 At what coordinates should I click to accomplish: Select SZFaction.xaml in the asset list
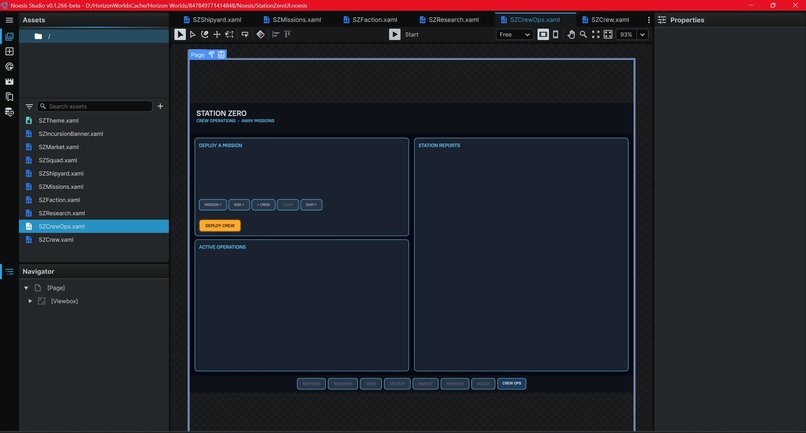(x=94, y=200)
